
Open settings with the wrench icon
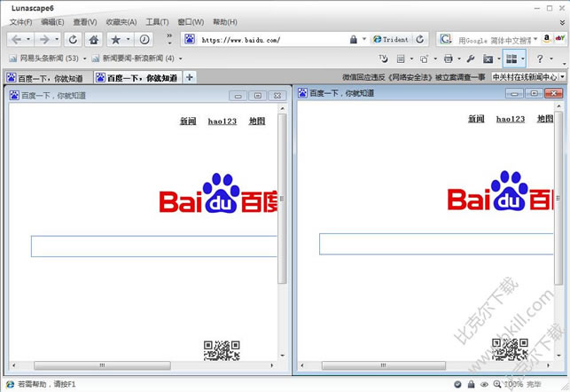click(x=471, y=59)
